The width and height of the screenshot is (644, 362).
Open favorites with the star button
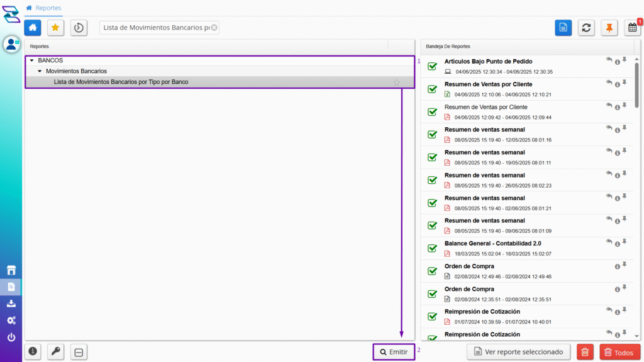click(x=55, y=28)
